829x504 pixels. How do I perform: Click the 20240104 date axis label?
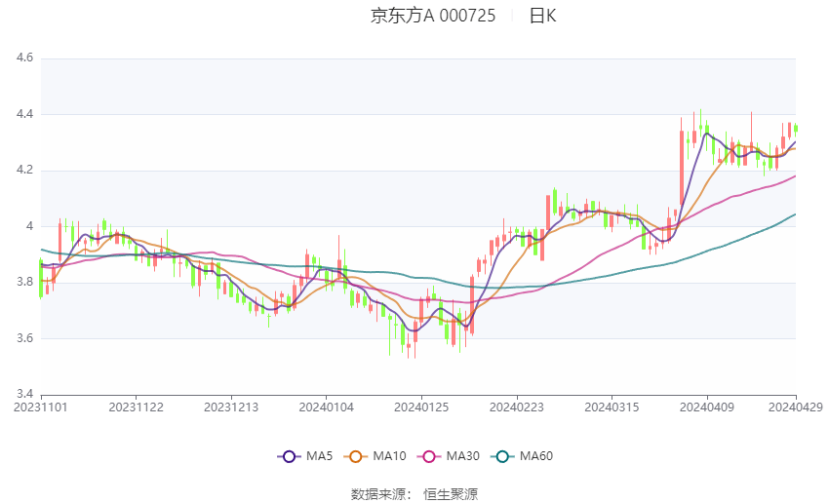click(326, 407)
